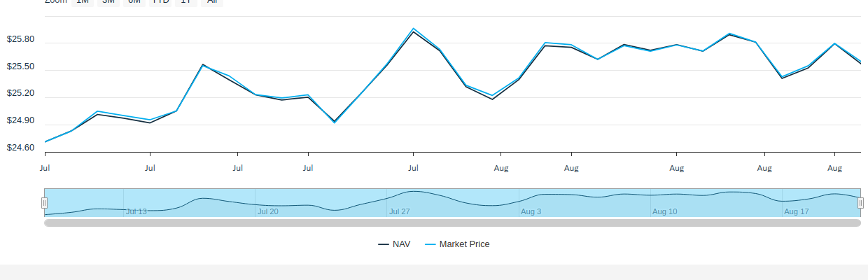Viewport: 868px width, 280px height.
Task: Jump to Jul 20 in the navigator
Action: (268, 211)
